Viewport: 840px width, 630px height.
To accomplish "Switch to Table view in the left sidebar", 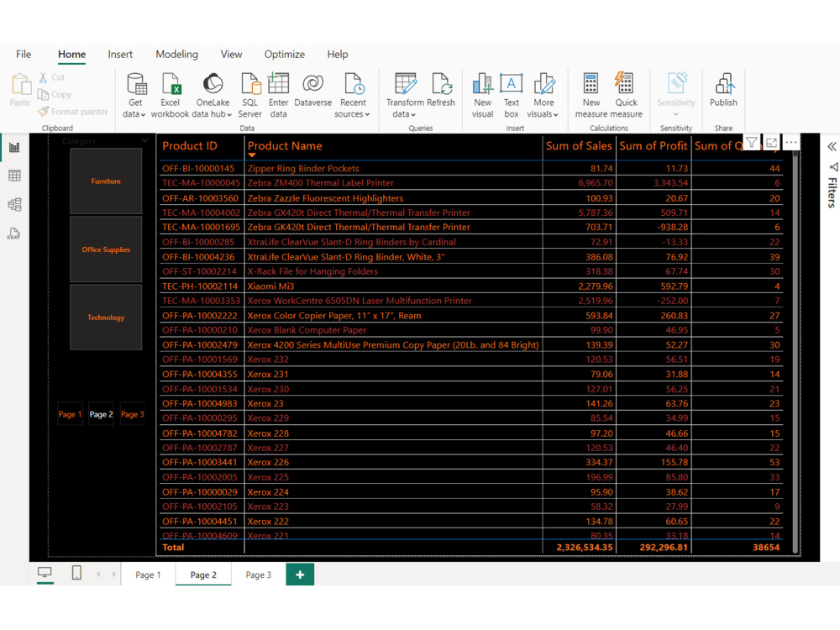I will 13,176.
